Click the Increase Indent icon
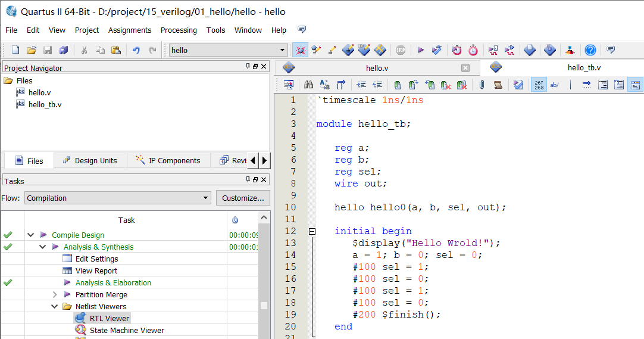This screenshot has width=644, height=339. click(x=361, y=85)
